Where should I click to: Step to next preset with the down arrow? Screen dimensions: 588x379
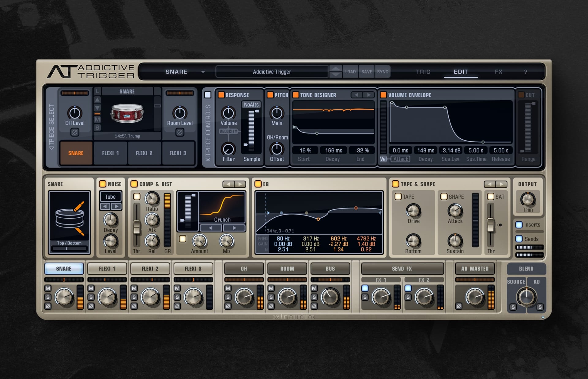[336, 75]
